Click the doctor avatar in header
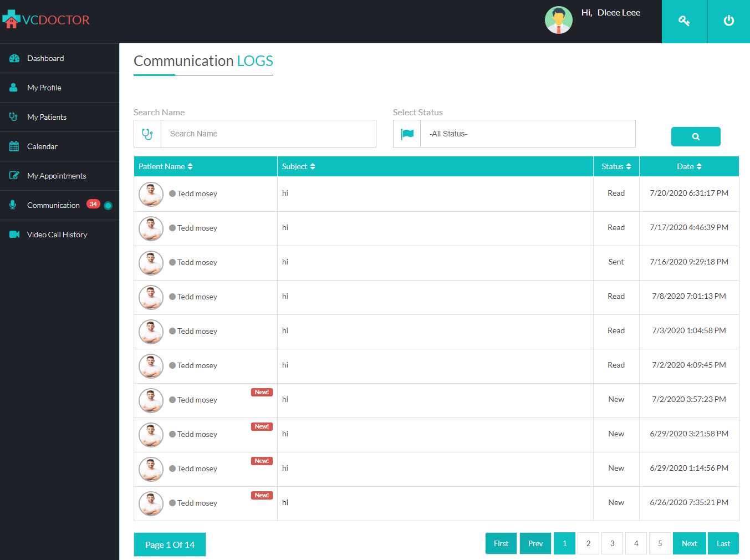This screenshot has width=750, height=560. 558,21
